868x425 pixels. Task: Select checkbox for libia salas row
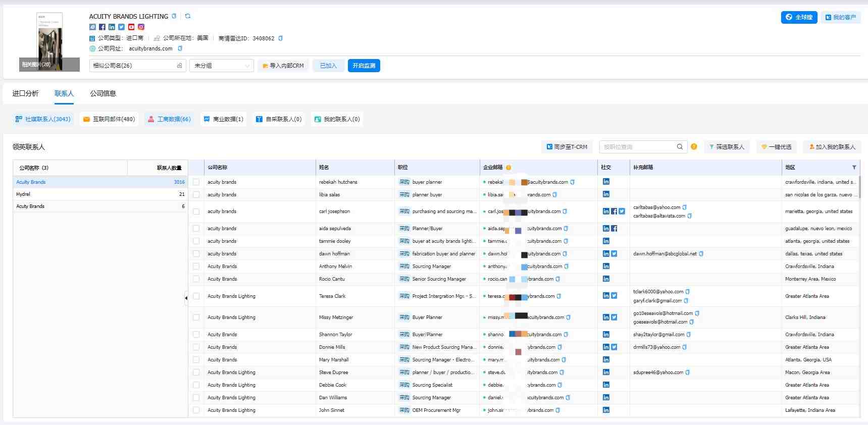pyautogui.click(x=196, y=195)
